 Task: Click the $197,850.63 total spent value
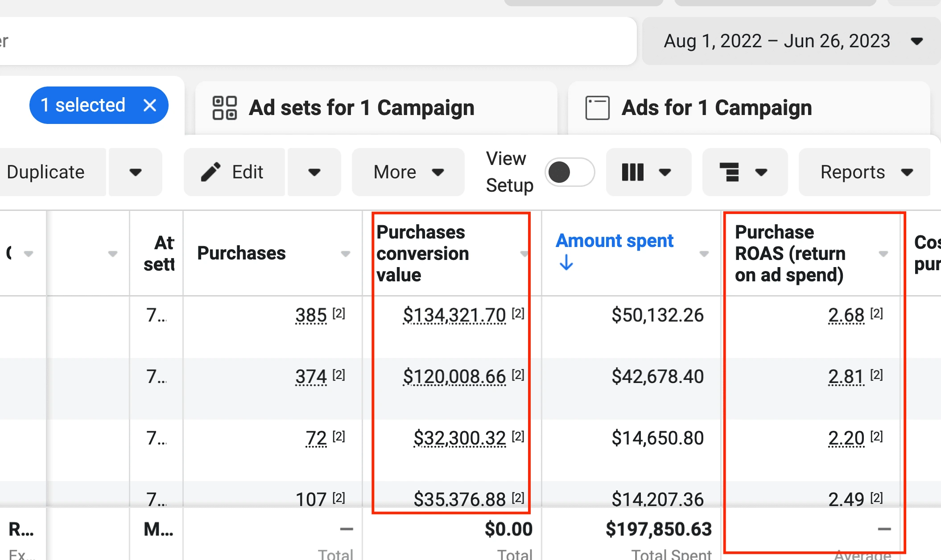[x=658, y=529]
